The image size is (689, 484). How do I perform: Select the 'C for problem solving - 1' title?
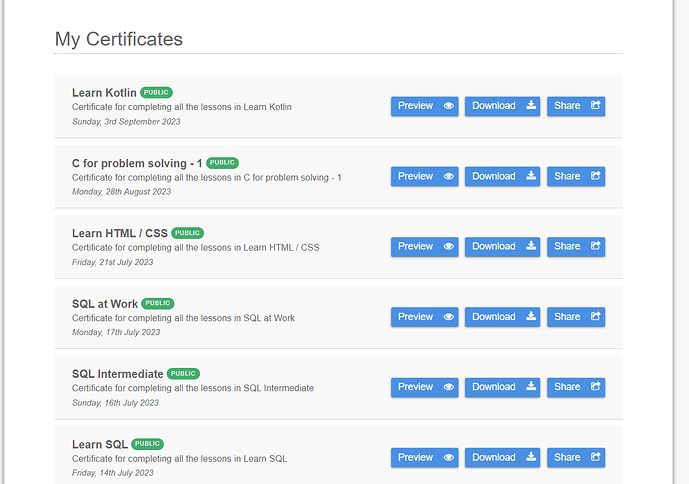137,163
